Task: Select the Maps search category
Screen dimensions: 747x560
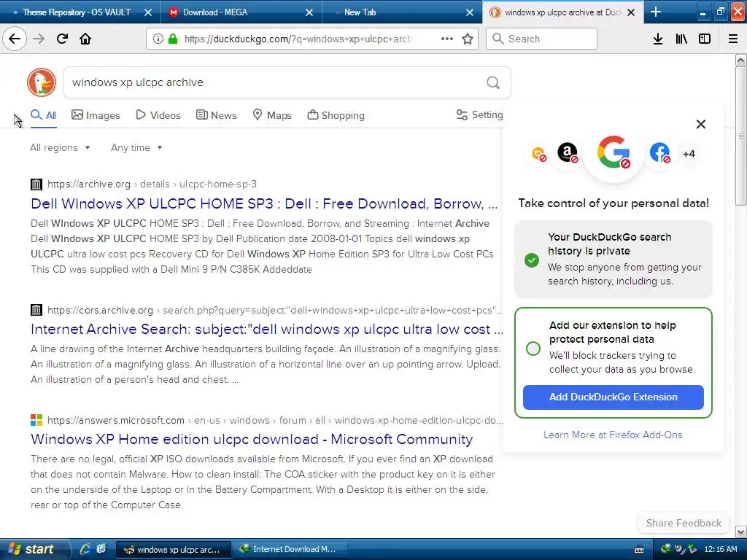Action: [271, 115]
